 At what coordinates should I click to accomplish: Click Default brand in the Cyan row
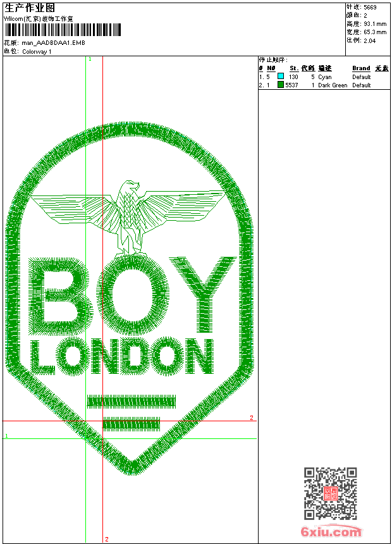pos(362,77)
